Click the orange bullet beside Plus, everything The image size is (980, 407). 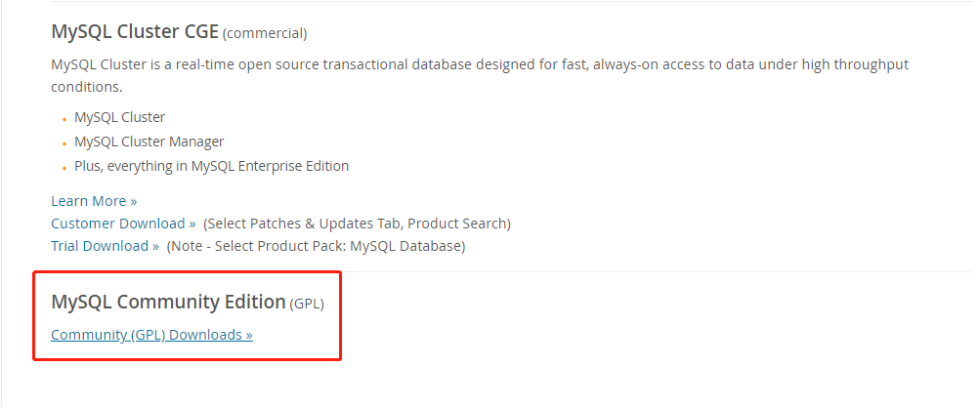64,167
